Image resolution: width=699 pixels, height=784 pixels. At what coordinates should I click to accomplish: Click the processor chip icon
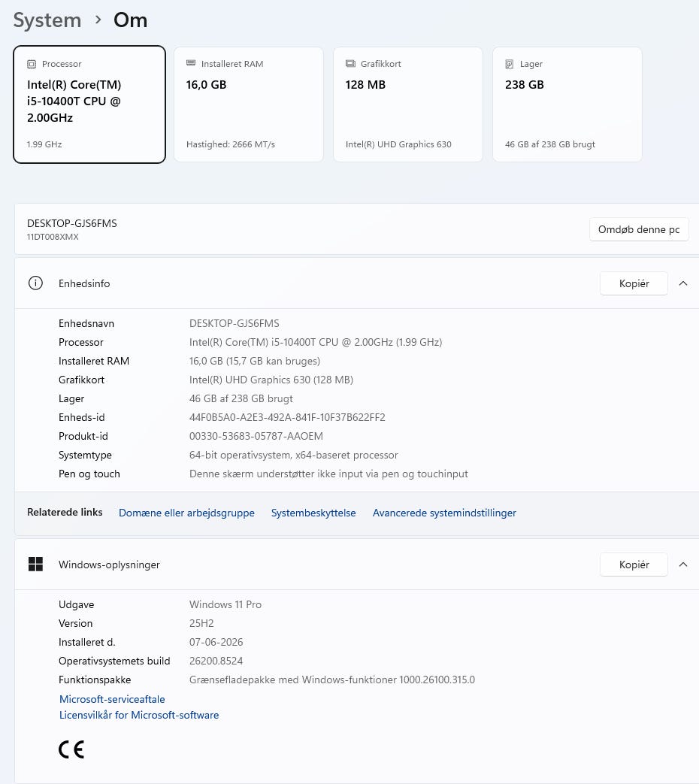(x=32, y=64)
